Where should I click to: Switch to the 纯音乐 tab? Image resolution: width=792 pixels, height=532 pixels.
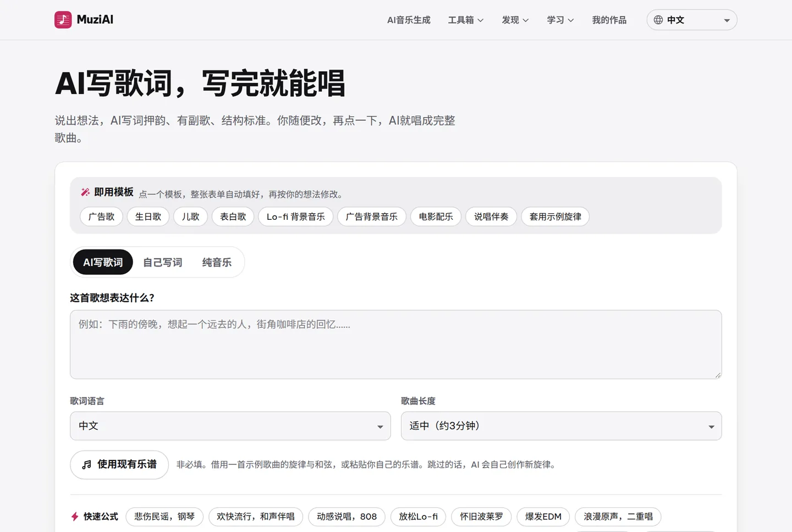217,263
